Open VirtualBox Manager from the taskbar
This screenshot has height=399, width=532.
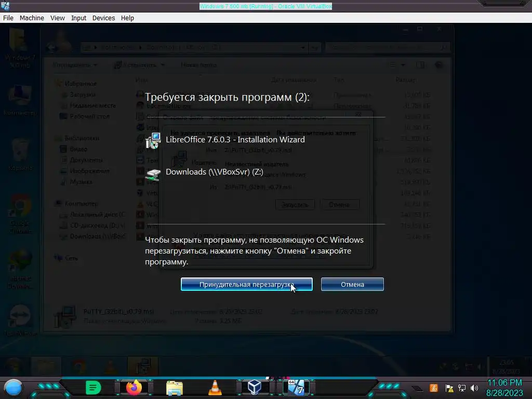click(x=255, y=387)
